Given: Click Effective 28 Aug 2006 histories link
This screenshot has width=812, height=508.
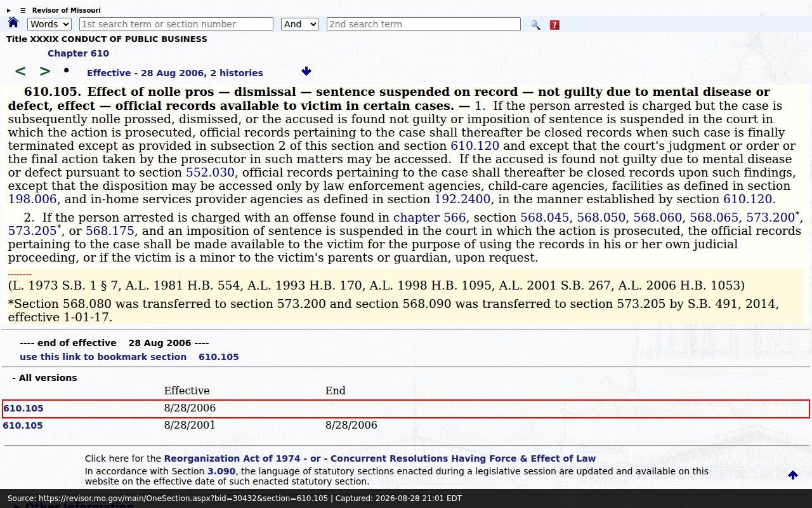Looking at the screenshot, I should [175, 73].
